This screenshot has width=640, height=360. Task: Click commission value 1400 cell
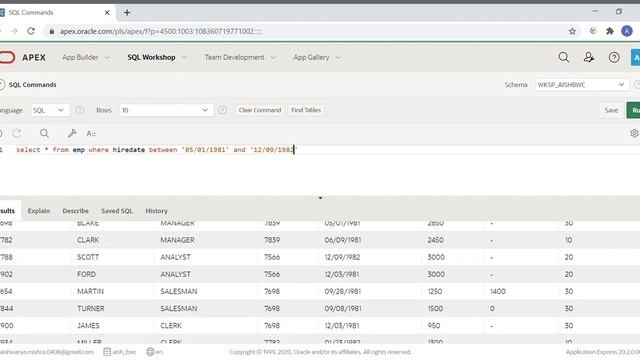pos(498,291)
